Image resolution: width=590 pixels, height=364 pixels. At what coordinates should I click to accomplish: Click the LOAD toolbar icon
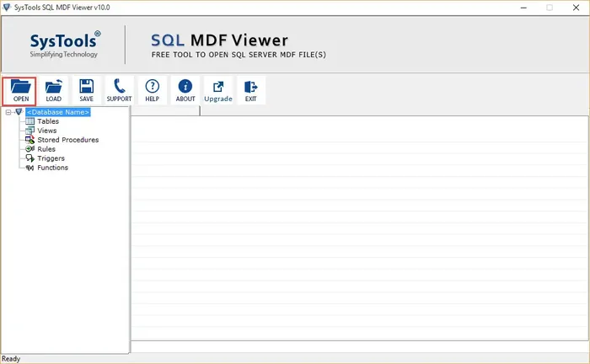pos(53,91)
